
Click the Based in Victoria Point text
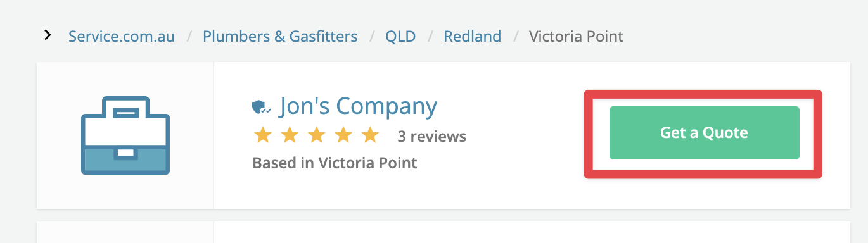(x=335, y=163)
